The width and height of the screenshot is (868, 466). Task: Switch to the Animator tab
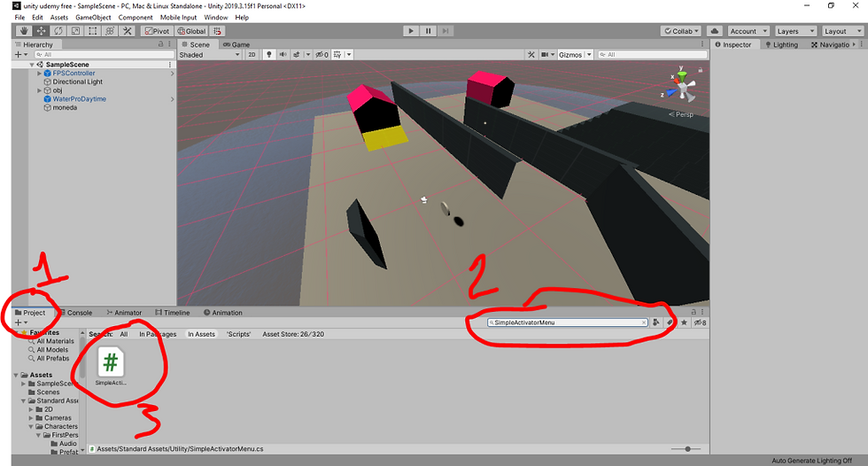124,313
